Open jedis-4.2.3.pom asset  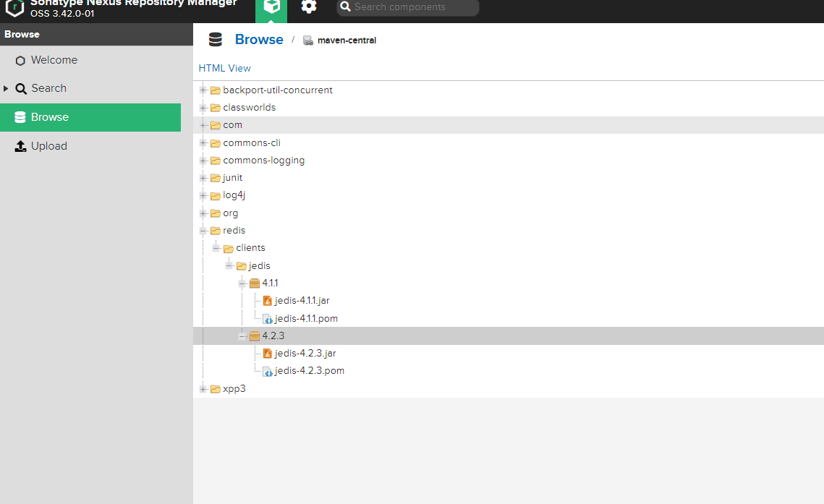309,371
